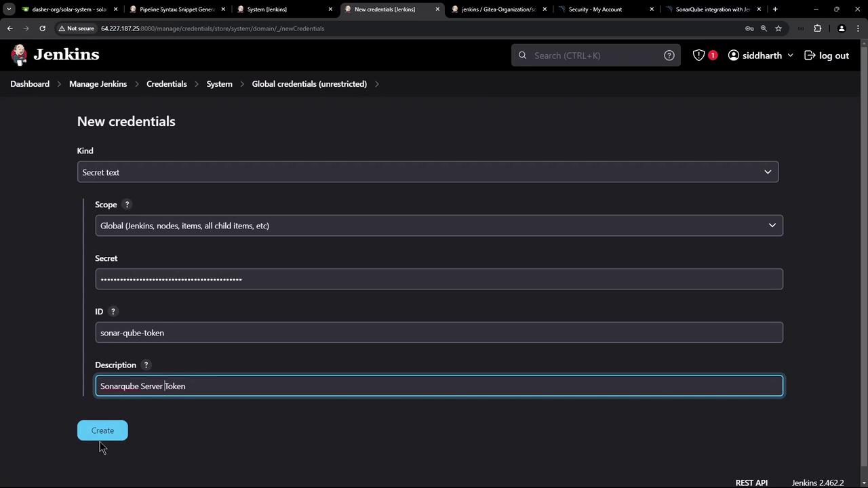
Task: Click the Jenkins title text in header
Action: tap(66, 55)
